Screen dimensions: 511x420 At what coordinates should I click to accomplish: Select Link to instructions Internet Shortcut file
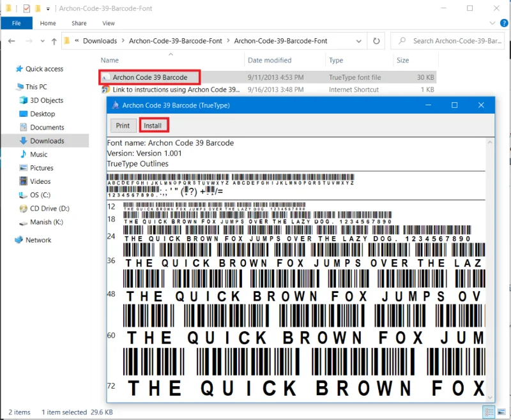click(176, 89)
